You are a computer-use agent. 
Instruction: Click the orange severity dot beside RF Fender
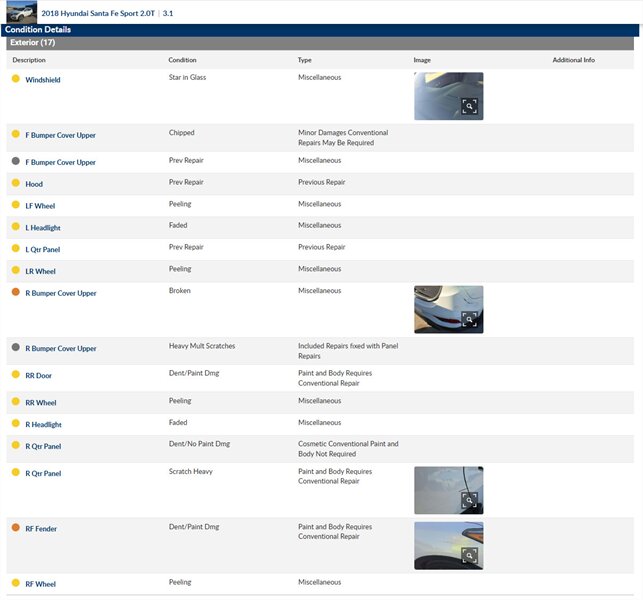(x=15, y=528)
